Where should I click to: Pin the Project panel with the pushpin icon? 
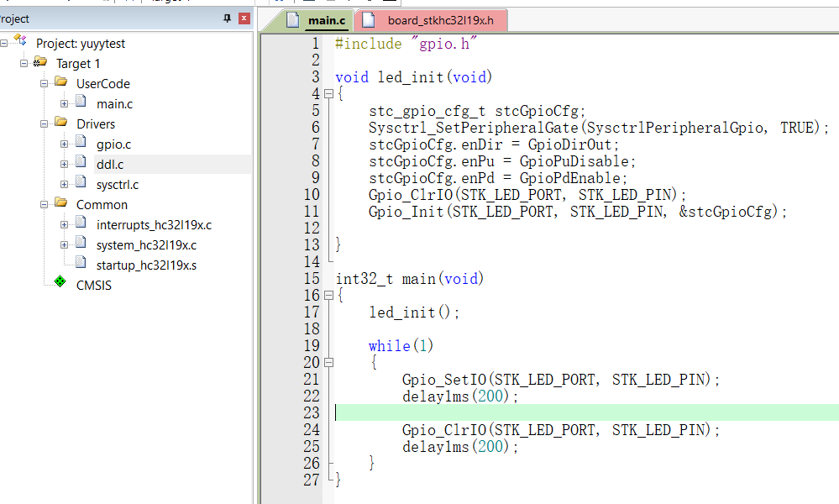pyautogui.click(x=227, y=18)
